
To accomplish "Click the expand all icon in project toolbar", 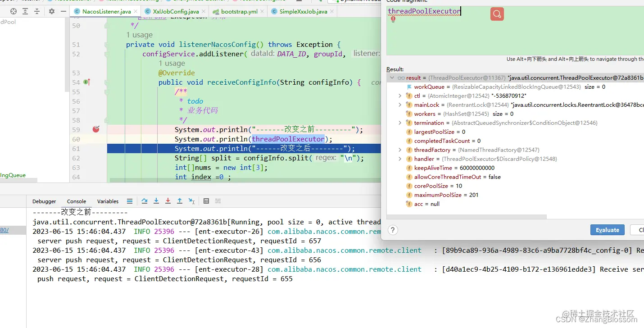I will pyautogui.click(x=26, y=11).
